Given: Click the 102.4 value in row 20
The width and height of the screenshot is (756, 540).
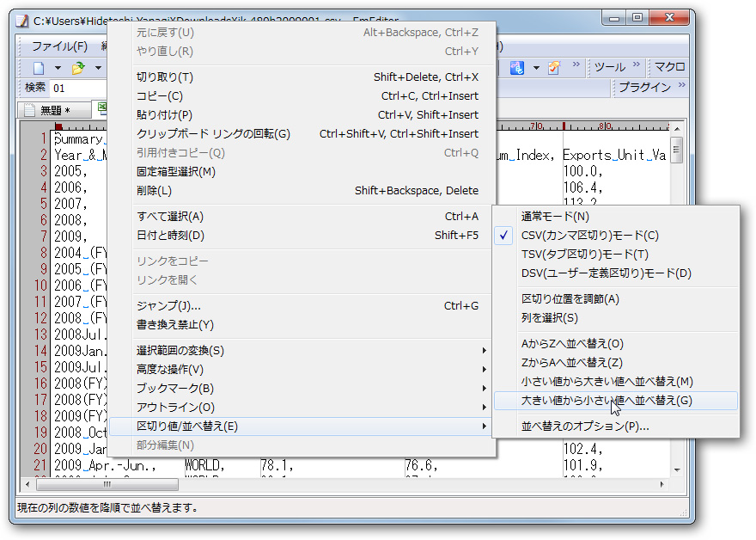Looking at the screenshot, I should (x=583, y=449).
